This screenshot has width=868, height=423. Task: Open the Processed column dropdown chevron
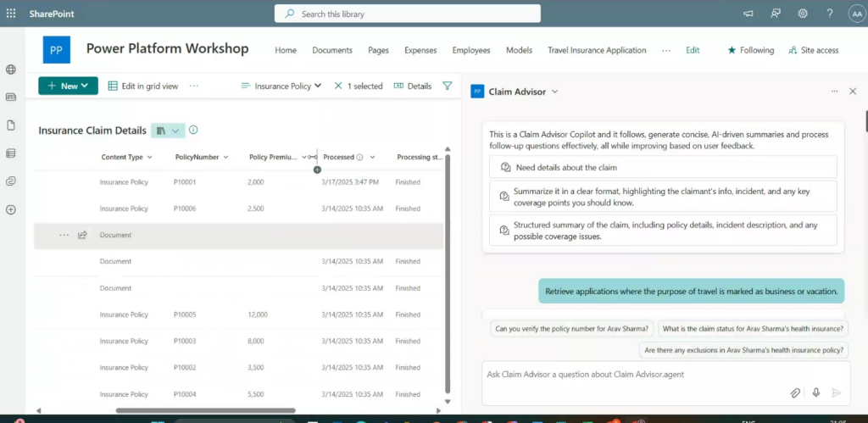[373, 157]
